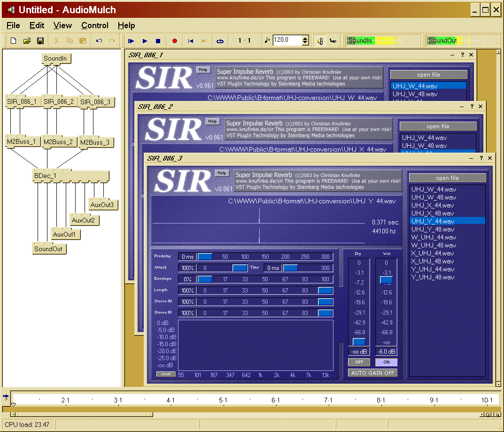504x432 pixels.
Task: Select Y_UHJ_48.wav in the SIR_086_3 file list
Action: pos(447,277)
